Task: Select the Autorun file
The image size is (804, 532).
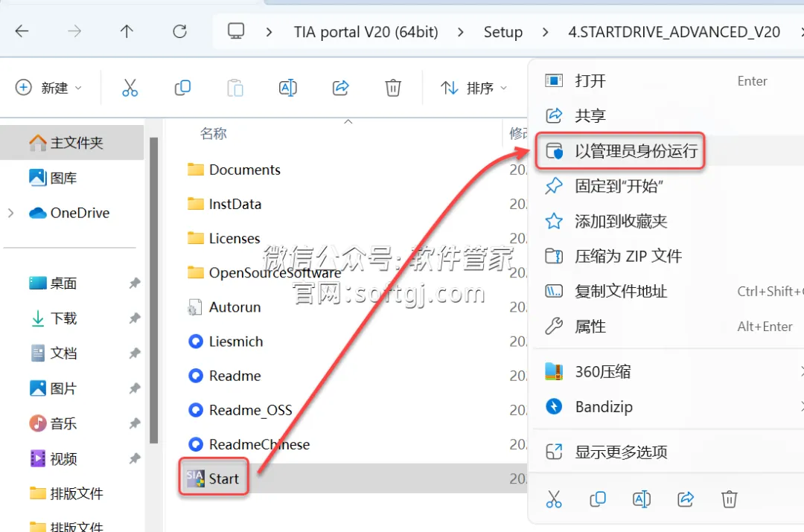Action: tap(224, 307)
